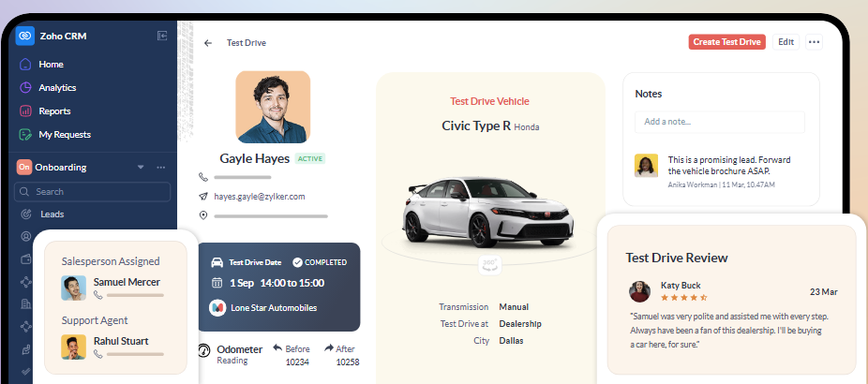868x384 pixels.
Task: Click the phone icon under Samuel Mercer
Action: pyautogui.click(x=98, y=295)
